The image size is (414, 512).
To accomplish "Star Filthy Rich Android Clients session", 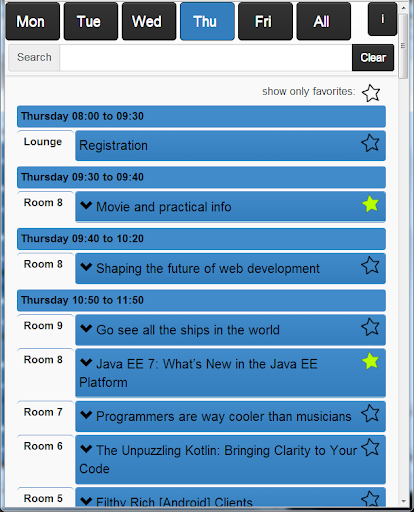I will pos(370,499).
